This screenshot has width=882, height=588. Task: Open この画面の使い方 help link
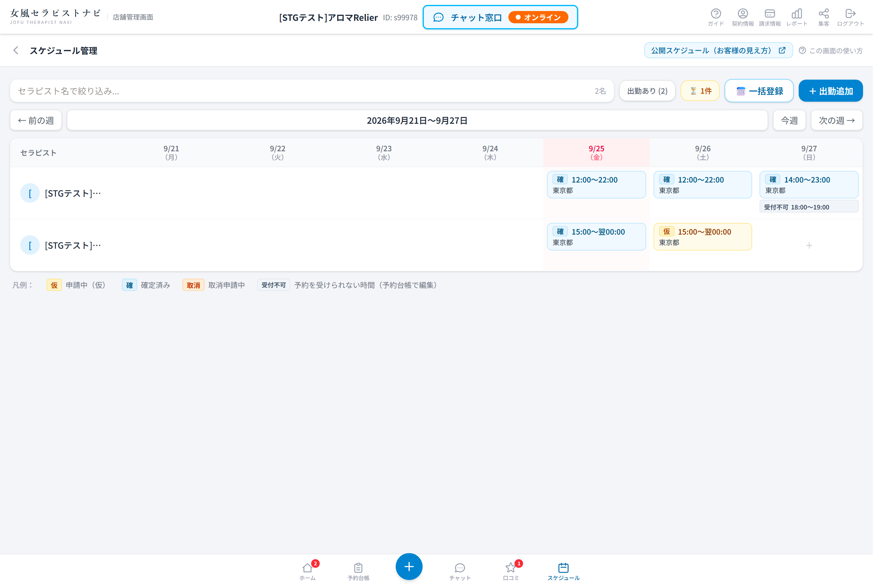tap(839, 51)
